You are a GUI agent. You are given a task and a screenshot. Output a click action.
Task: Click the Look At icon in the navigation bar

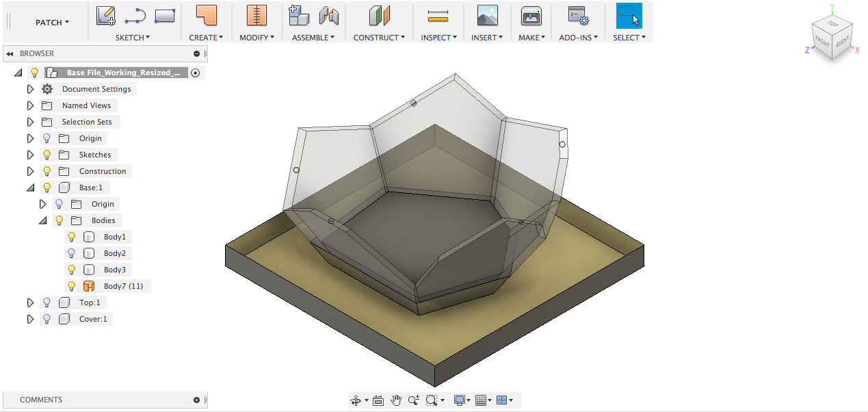click(x=378, y=400)
